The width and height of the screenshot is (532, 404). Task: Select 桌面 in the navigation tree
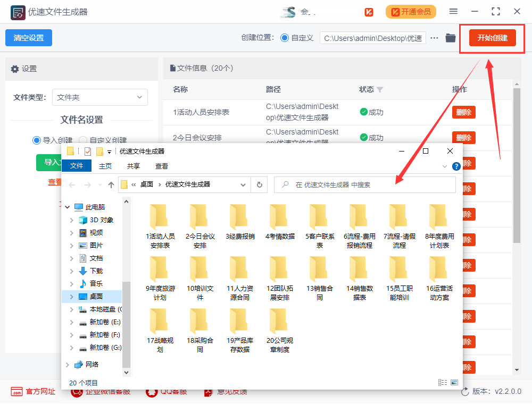96,297
